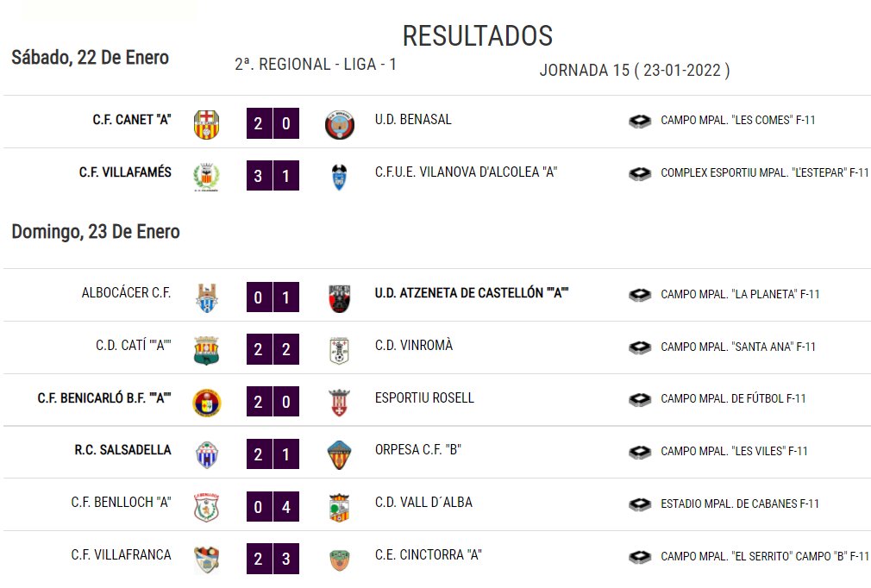Click the Orpesa C.F. "B" crest
The image size is (871, 588).
[x=340, y=455]
